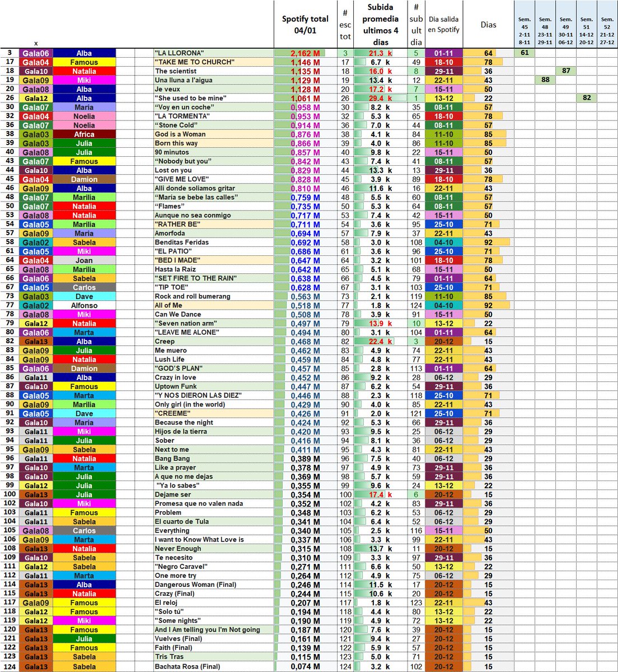Click the "Bachata Rosa (Final)" song cell
This screenshot has width=618, height=672.
(214, 666)
